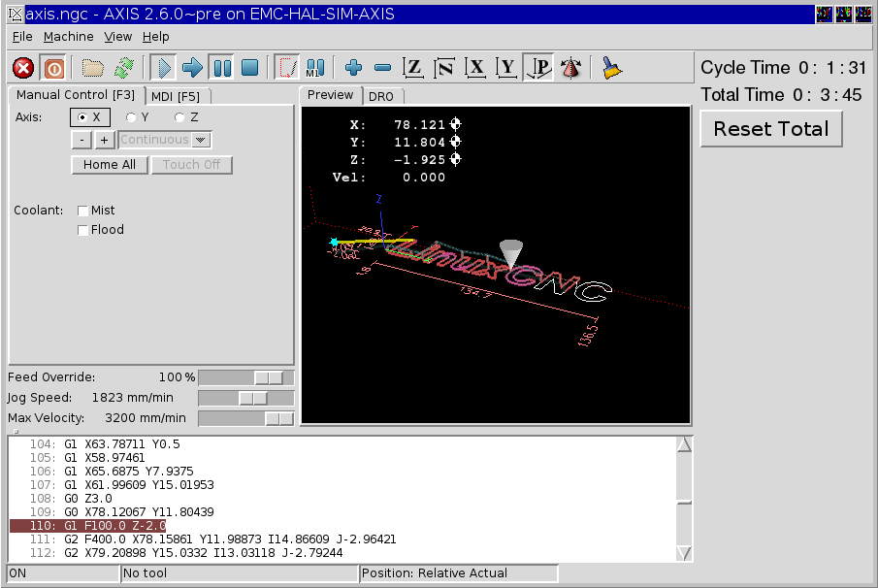This screenshot has height=588, width=878.
Task: Step to next line arrow icon
Action: (x=193, y=68)
